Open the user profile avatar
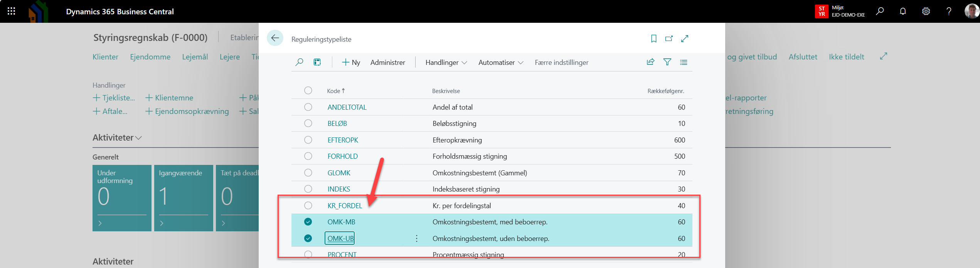 (x=972, y=11)
